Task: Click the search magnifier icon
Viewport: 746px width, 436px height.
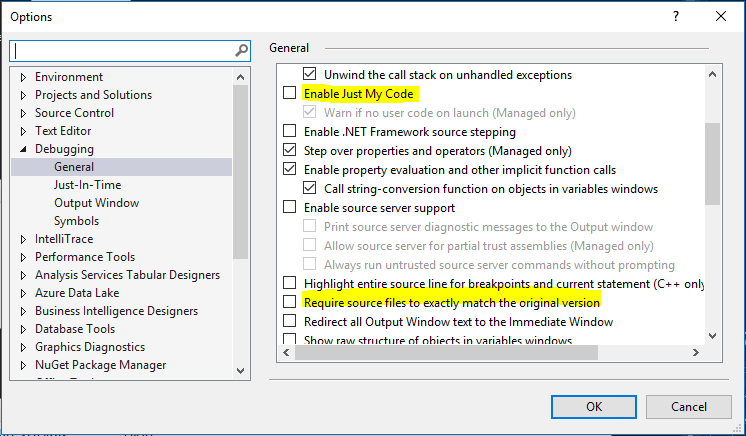Action: pyautogui.click(x=241, y=50)
